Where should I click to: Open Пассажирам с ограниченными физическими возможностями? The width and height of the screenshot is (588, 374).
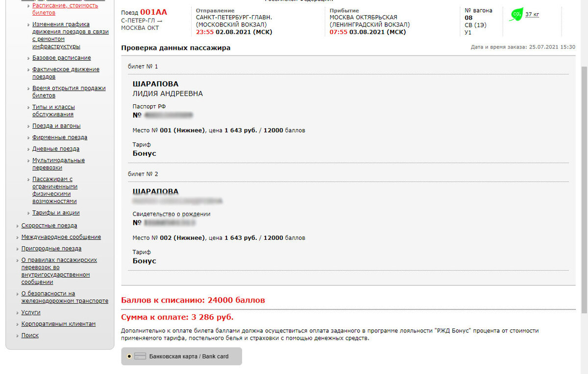click(55, 190)
